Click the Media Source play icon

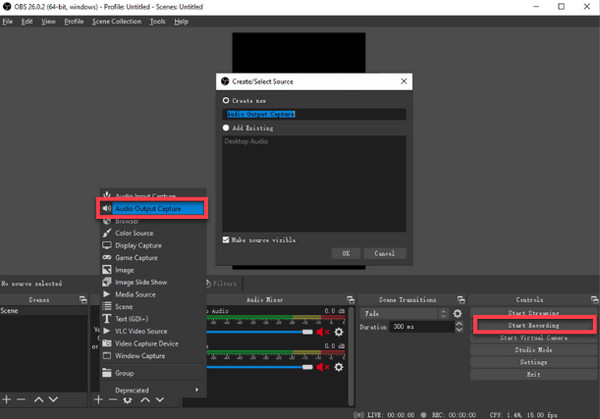[x=107, y=294]
